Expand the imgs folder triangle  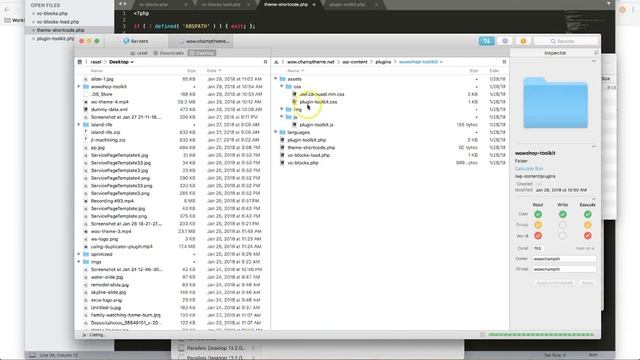pyautogui.click(x=79, y=262)
